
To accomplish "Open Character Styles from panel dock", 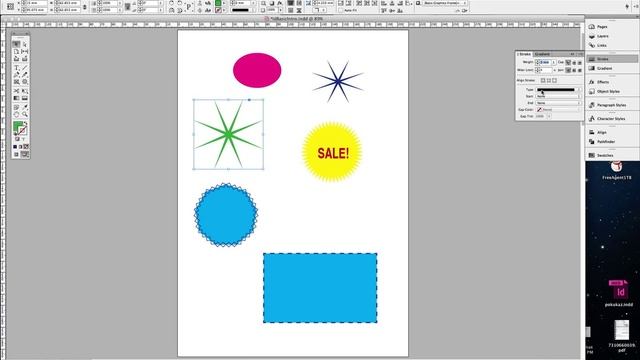I will [x=611, y=119].
